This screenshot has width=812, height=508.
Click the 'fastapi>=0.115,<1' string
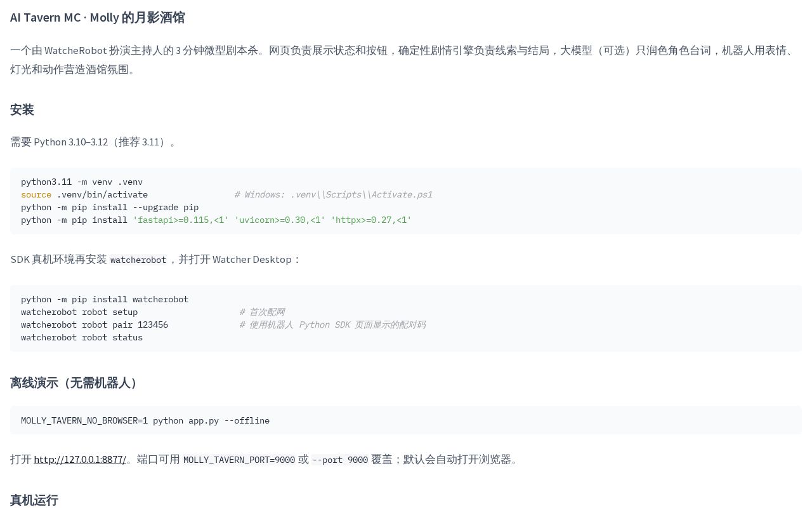click(181, 220)
